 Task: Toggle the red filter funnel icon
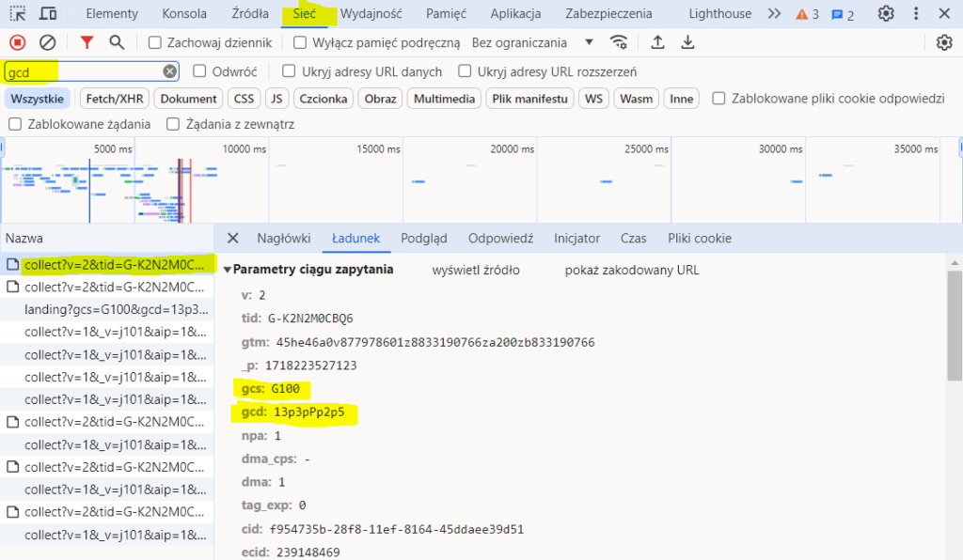[87, 42]
